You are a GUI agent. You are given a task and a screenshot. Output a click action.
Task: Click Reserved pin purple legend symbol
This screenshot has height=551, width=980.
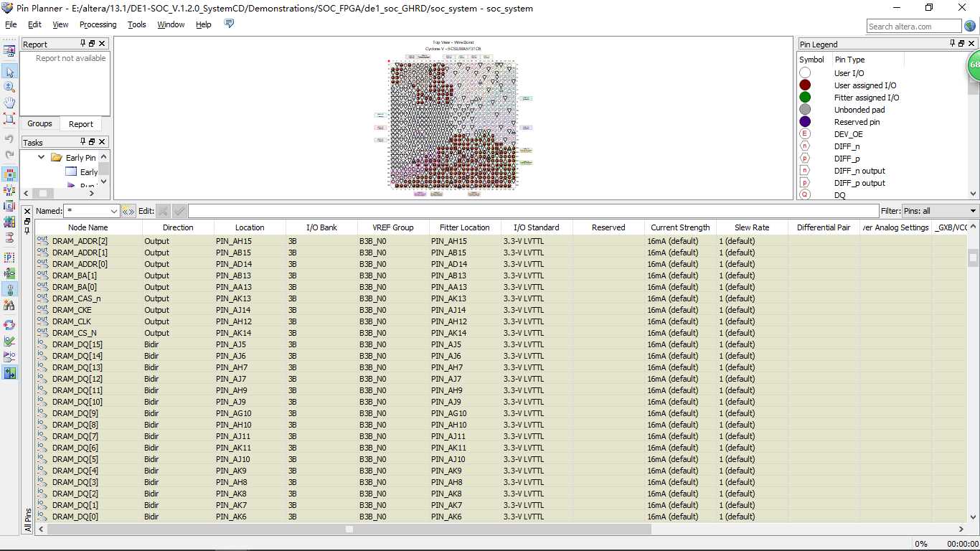tap(805, 122)
